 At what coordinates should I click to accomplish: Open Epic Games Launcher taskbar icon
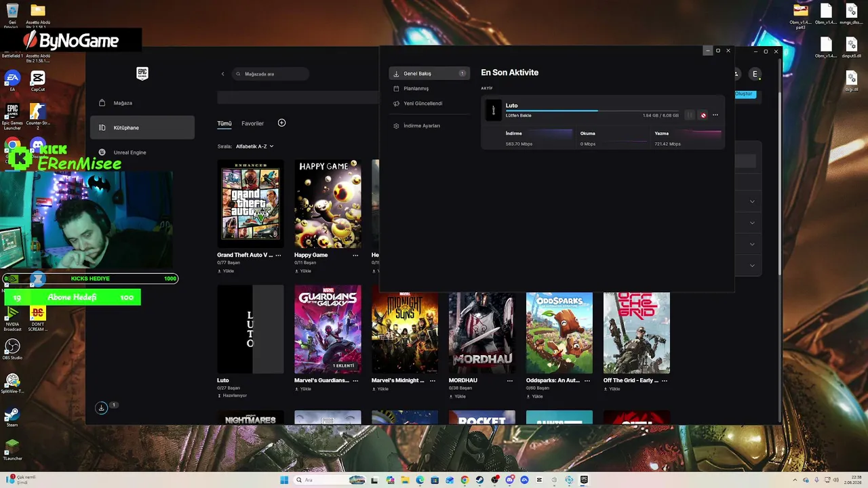tap(584, 480)
